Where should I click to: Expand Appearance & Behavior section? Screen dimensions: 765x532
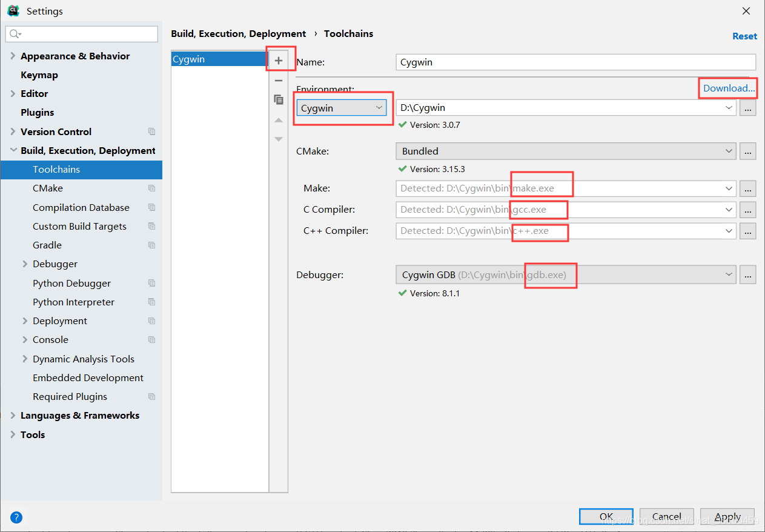(13, 56)
